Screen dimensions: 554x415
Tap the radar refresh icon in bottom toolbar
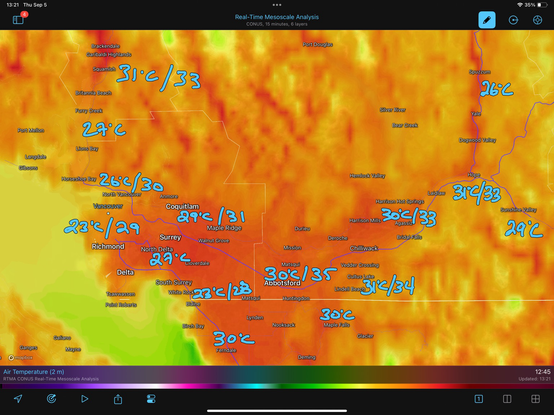(51, 399)
